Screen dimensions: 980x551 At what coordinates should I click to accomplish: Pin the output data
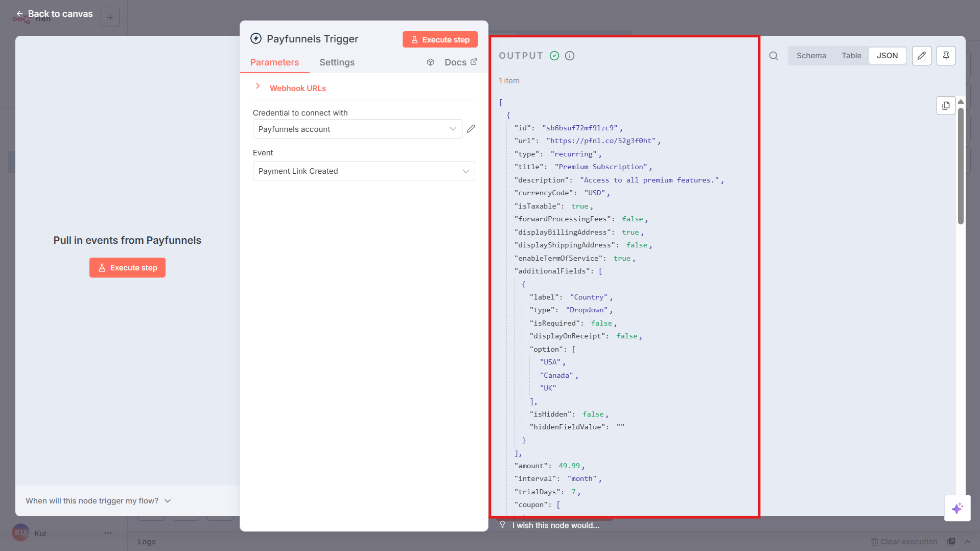[946, 56]
